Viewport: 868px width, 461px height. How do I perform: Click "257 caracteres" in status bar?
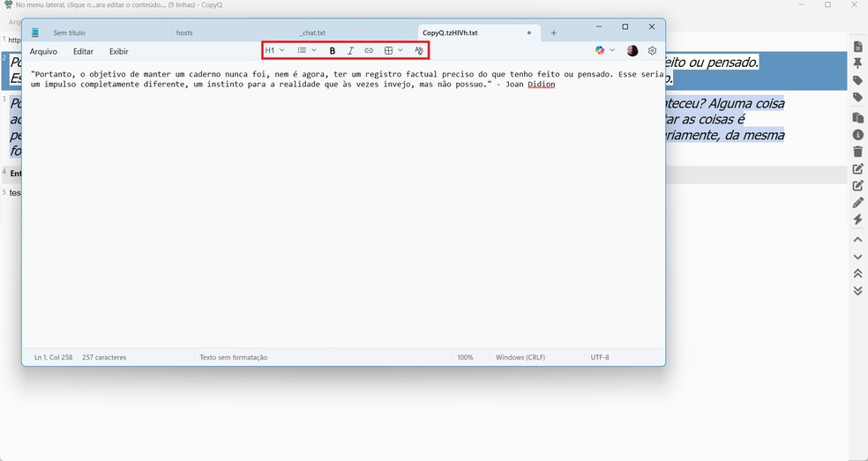click(104, 358)
